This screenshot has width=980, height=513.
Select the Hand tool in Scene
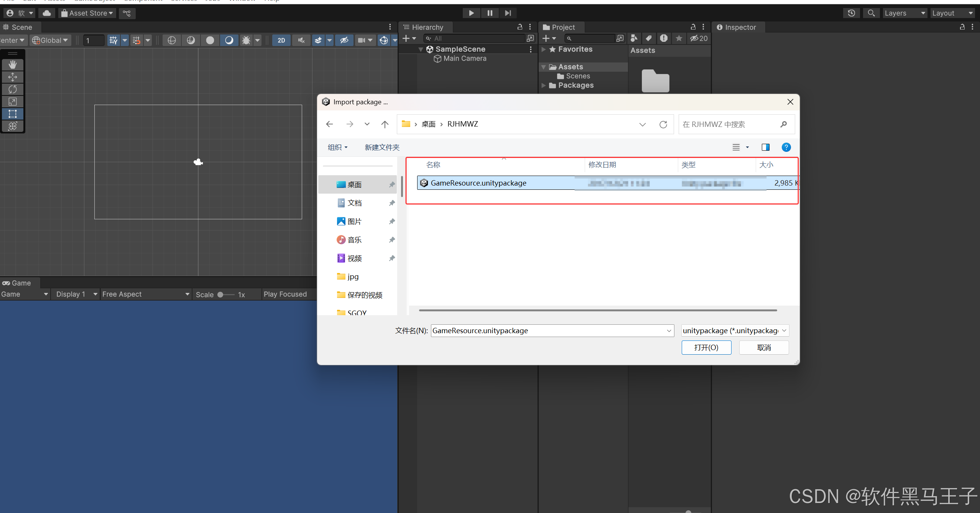(x=13, y=64)
